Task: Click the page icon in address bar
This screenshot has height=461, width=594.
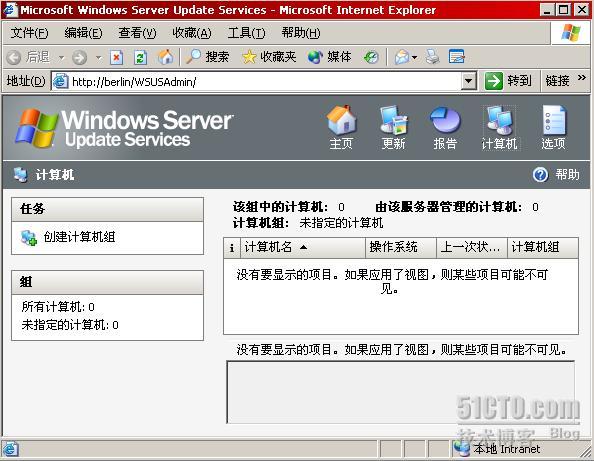Action: 60,81
